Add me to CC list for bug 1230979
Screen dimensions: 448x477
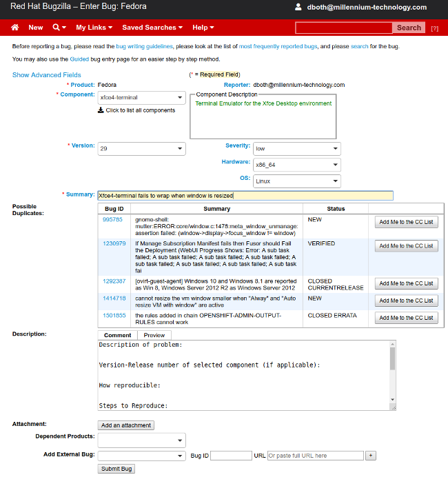click(407, 246)
